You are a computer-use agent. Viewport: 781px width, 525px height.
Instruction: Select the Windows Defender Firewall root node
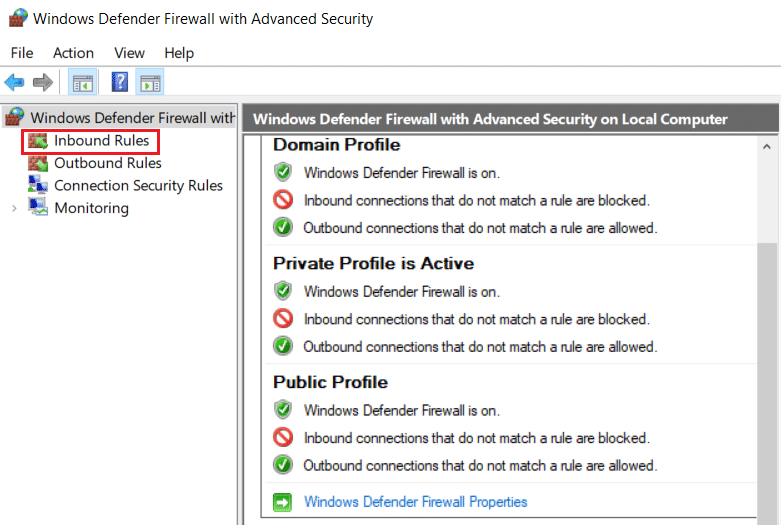(x=132, y=118)
